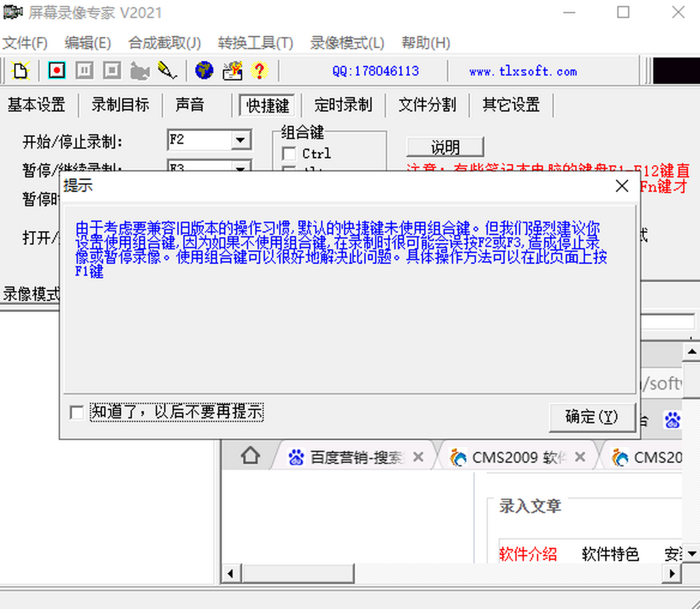Switch to the 基本设置 tab

[36, 105]
